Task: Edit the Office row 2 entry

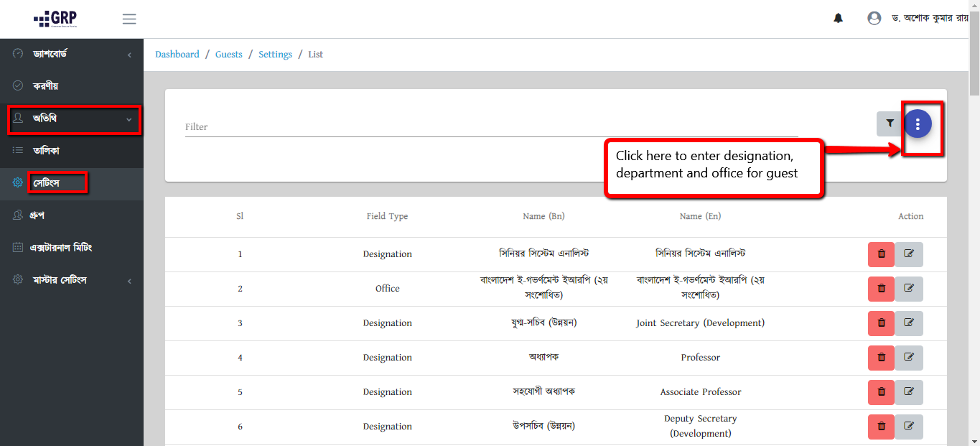Action: 909,289
